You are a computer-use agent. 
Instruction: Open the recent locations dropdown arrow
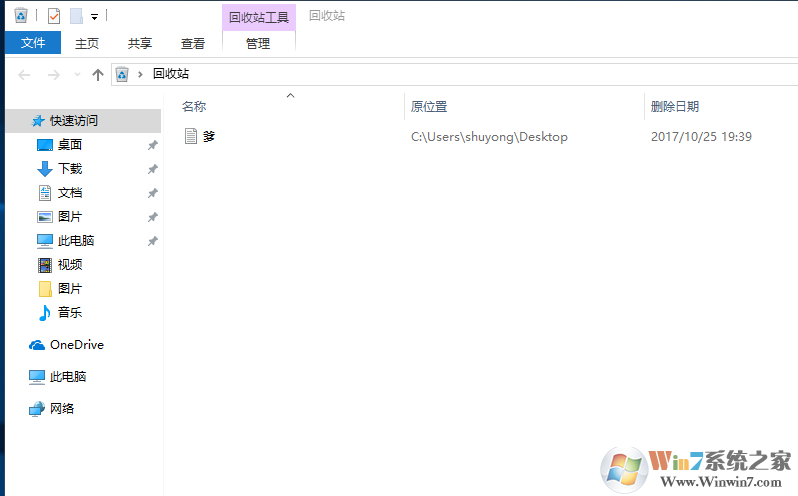pyautogui.click(x=77, y=75)
